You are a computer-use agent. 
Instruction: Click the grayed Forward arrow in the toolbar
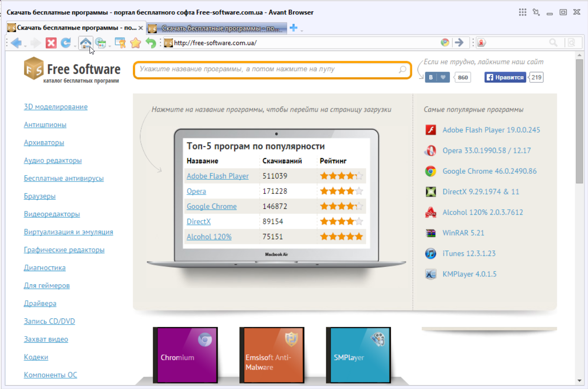[36, 43]
